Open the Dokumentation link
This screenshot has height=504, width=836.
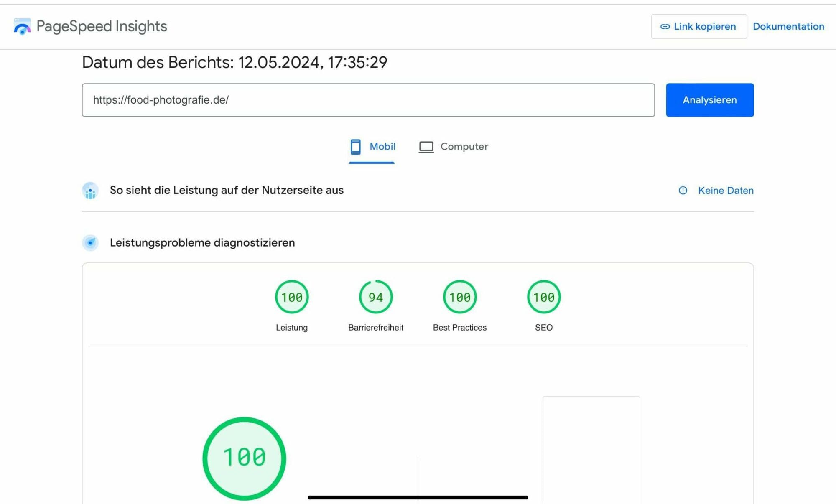[x=788, y=27]
